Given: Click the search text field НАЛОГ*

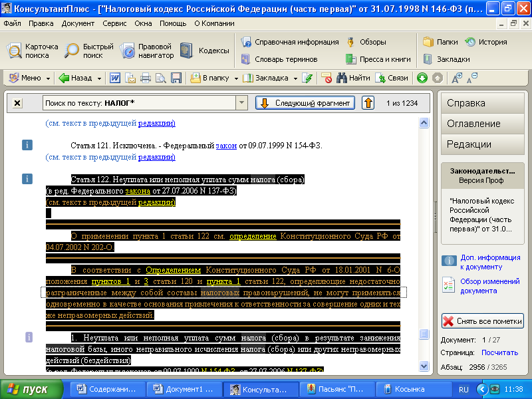Looking at the screenshot, I should pyautogui.click(x=140, y=103).
